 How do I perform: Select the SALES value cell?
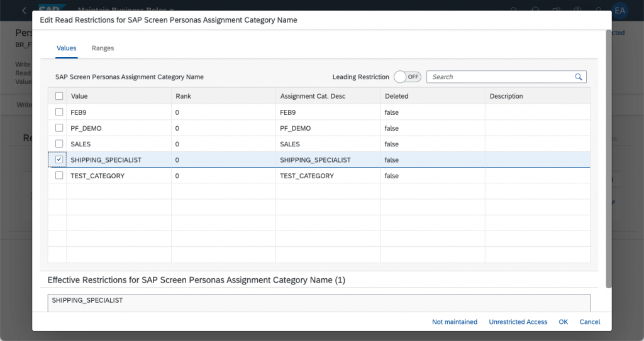[119, 144]
